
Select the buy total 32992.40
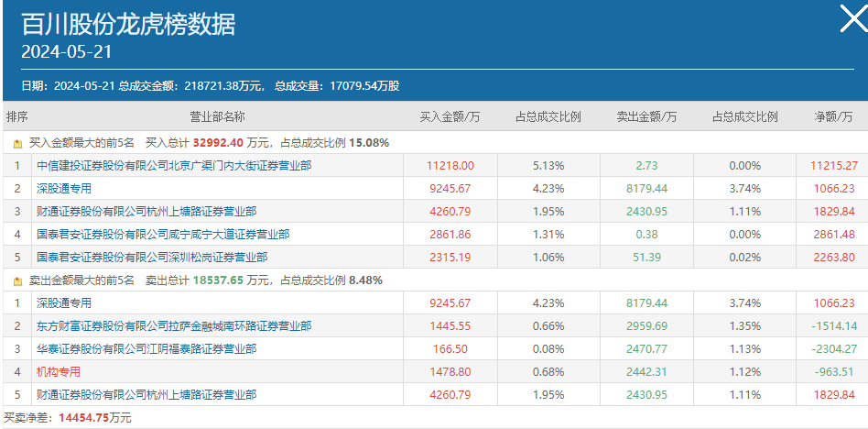click(218, 143)
